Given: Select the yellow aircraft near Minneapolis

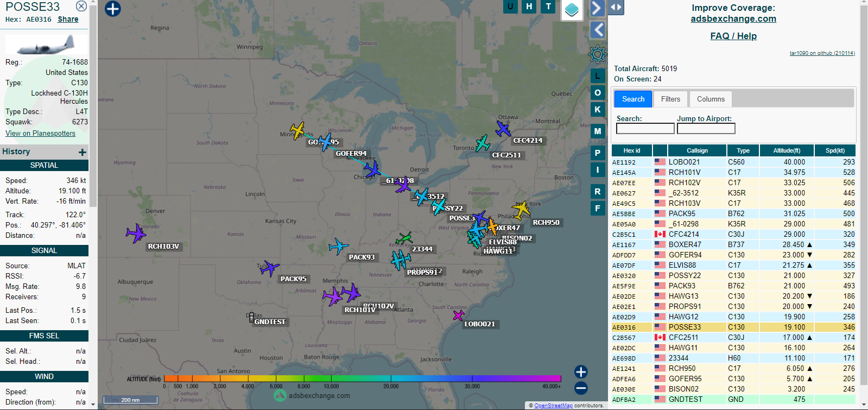Looking at the screenshot, I should click(297, 130).
